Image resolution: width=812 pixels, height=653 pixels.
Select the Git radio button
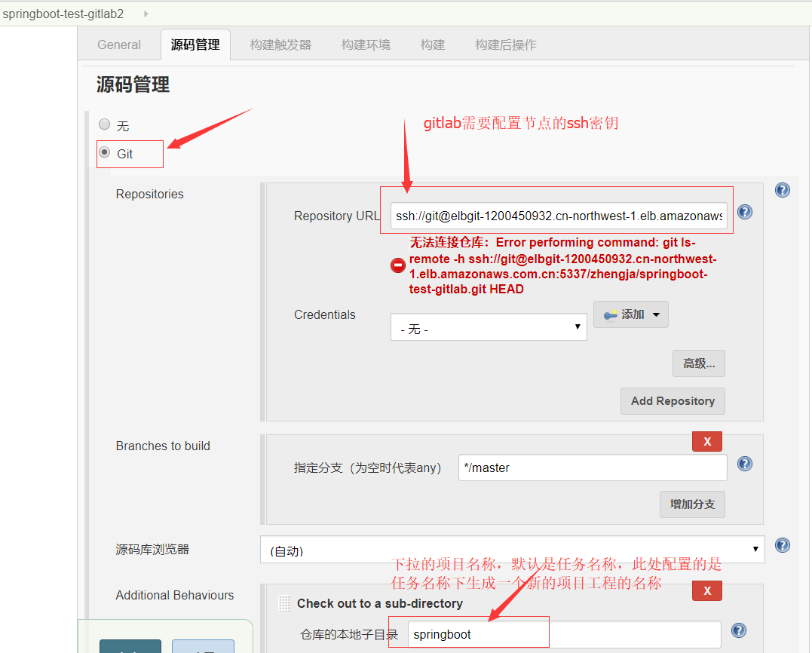click(105, 152)
